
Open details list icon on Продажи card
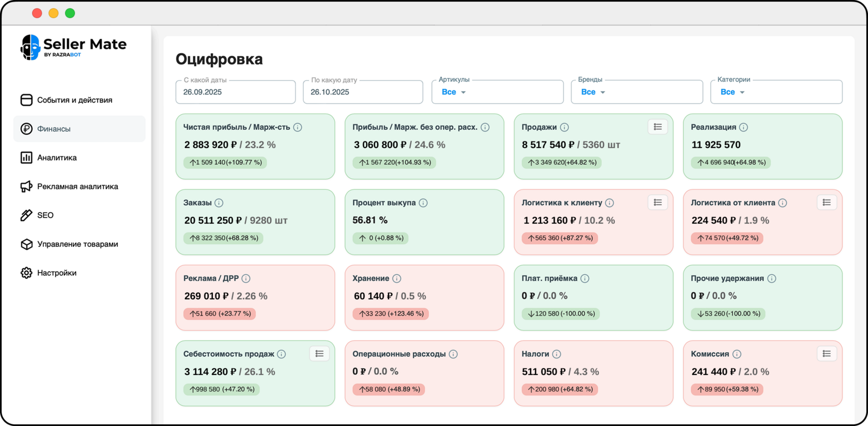(657, 127)
